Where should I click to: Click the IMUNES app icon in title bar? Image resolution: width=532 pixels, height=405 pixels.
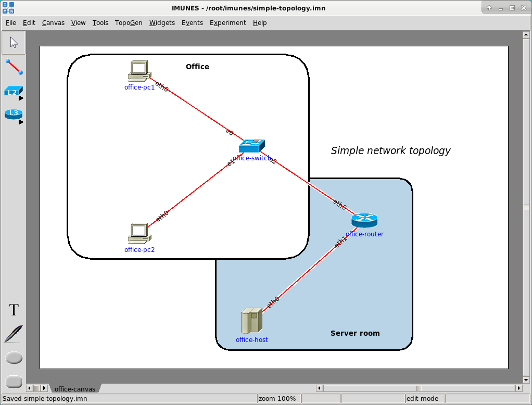[8, 8]
